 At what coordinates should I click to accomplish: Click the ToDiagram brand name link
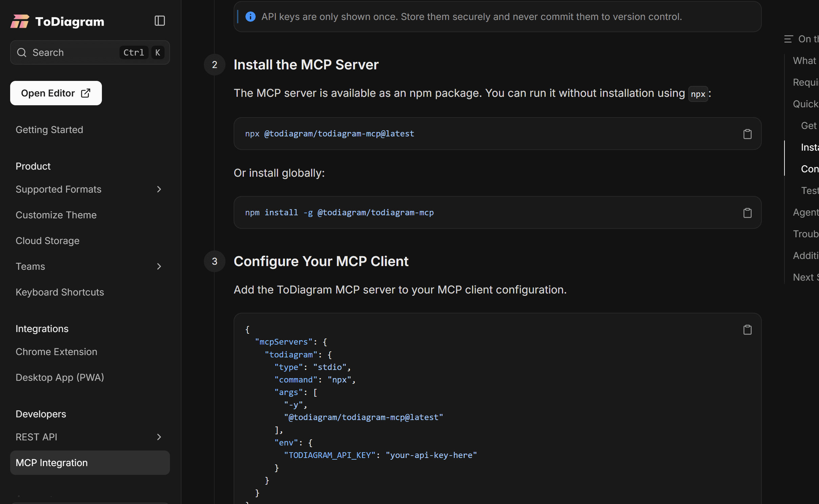(70, 22)
